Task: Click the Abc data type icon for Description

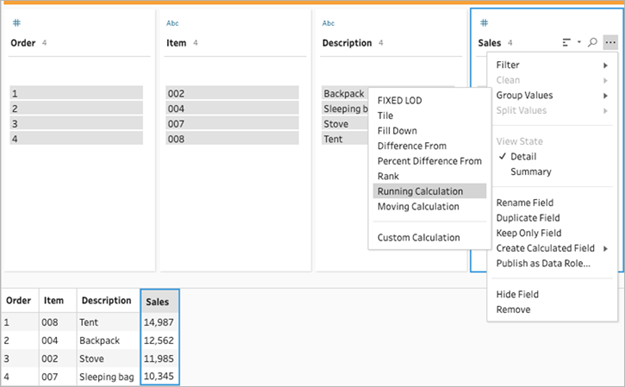Action: (328, 23)
